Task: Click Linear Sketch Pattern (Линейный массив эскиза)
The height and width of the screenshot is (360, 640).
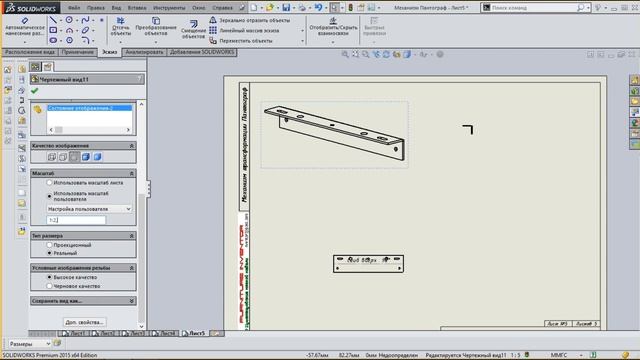Action: pyautogui.click(x=244, y=30)
